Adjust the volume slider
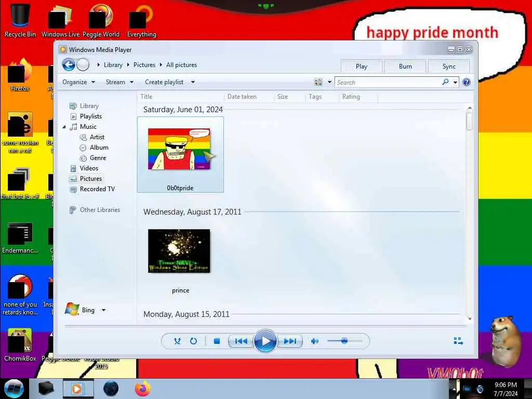This screenshot has height=399, width=532. pyautogui.click(x=345, y=341)
